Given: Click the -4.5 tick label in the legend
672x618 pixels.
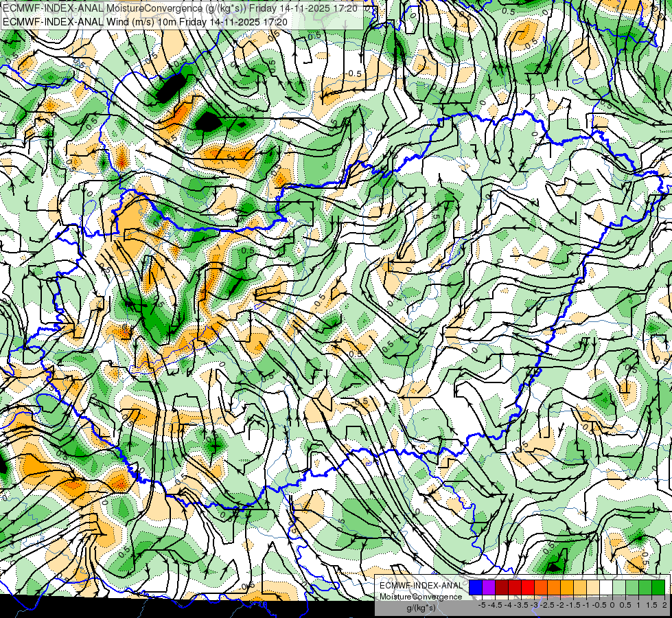Looking at the screenshot, I should click(495, 605).
